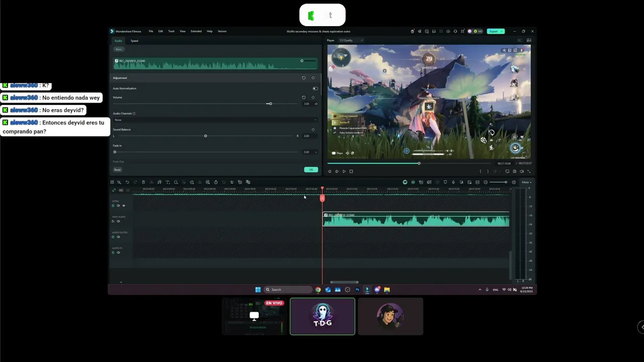Click the taskbar Search box
The image size is (644, 362).
288,290
